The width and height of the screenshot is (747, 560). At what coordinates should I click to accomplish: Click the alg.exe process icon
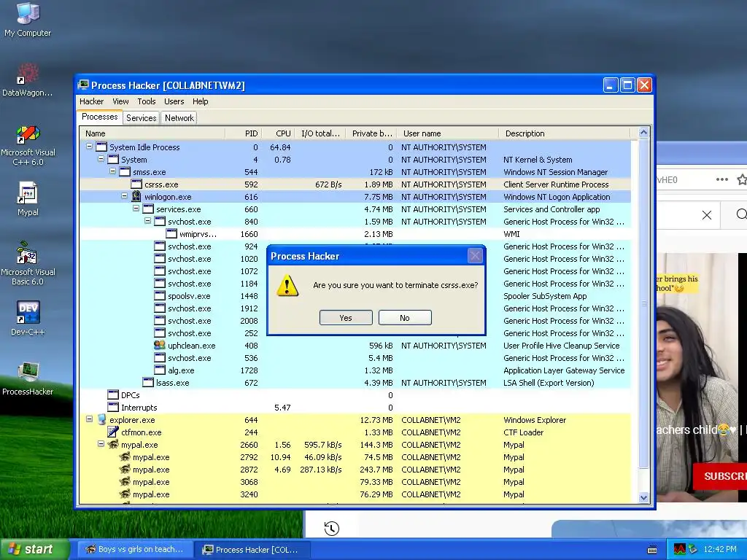pos(160,370)
